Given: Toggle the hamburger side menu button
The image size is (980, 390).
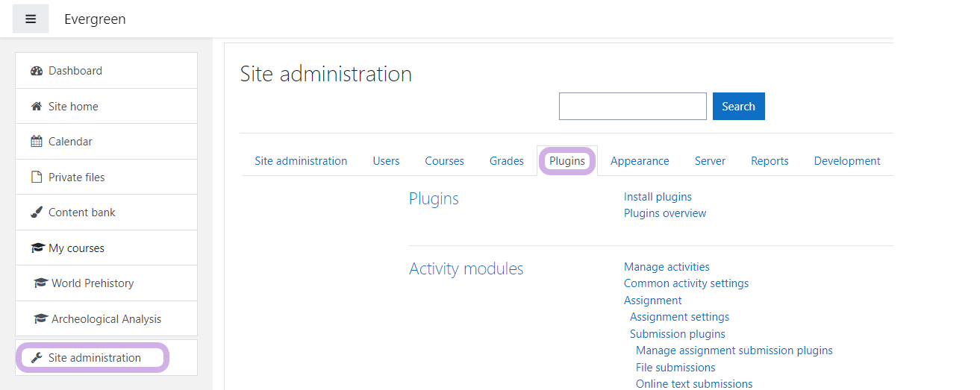Looking at the screenshot, I should point(31,19).
